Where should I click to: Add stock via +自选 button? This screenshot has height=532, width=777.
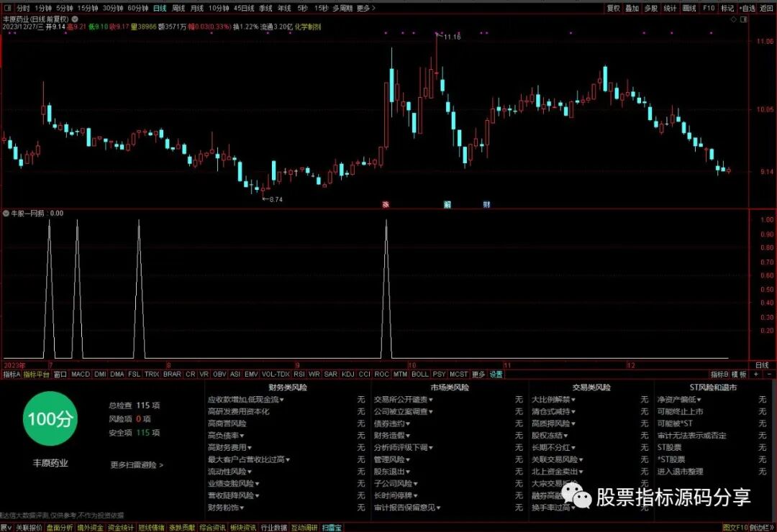748,9
